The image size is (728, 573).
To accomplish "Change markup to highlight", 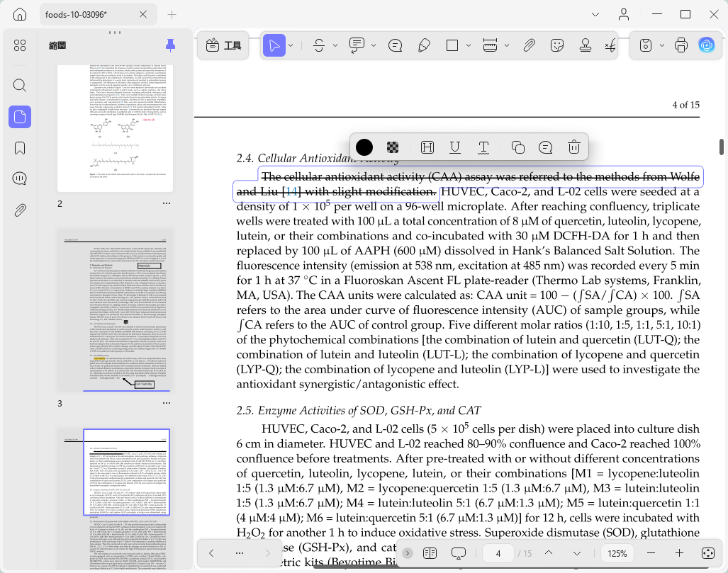I will (x=427, y=147).
